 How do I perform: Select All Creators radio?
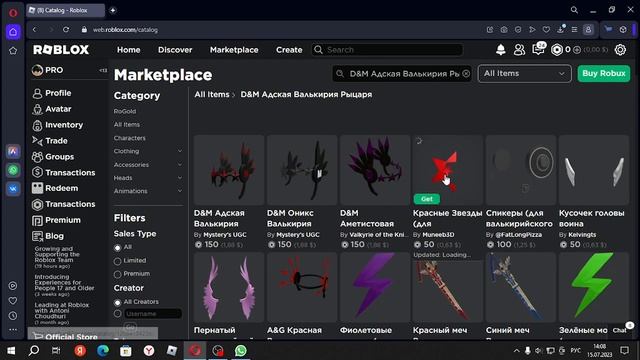(118, 302)
